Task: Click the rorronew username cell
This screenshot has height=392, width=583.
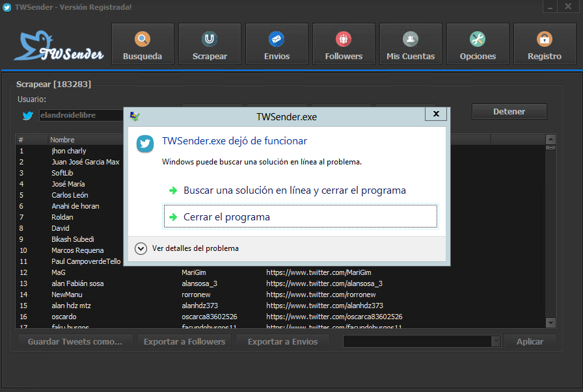Action: click(196, 294)
